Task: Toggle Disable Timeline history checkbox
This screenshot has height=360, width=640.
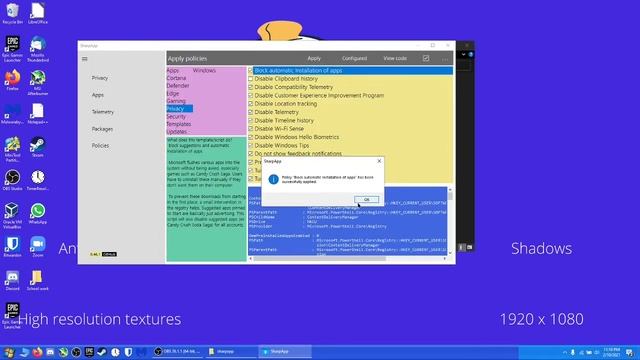Action: click(251, 121)
